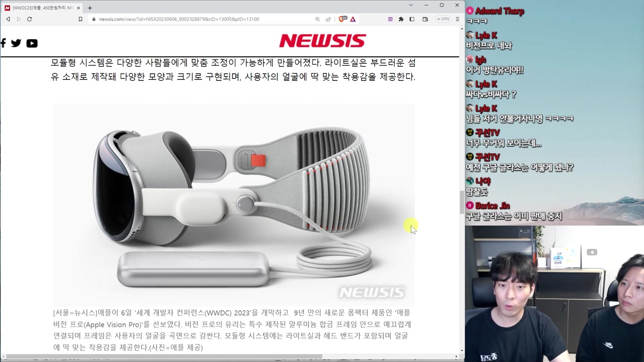Image resolution: width=644 pixels, height=362 pixels.
Task: Click chat message by Adward Thorp
Action: [x=477, y=22]
